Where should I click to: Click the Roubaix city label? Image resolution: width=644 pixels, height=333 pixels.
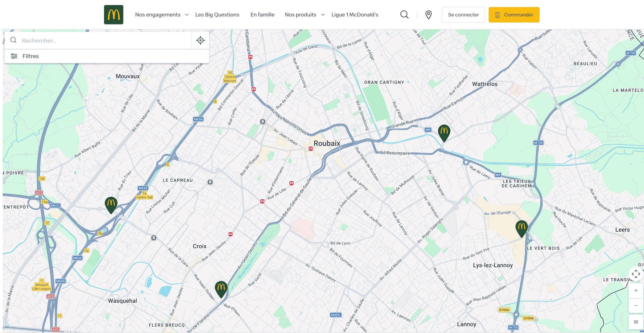[x=327, y=143]
